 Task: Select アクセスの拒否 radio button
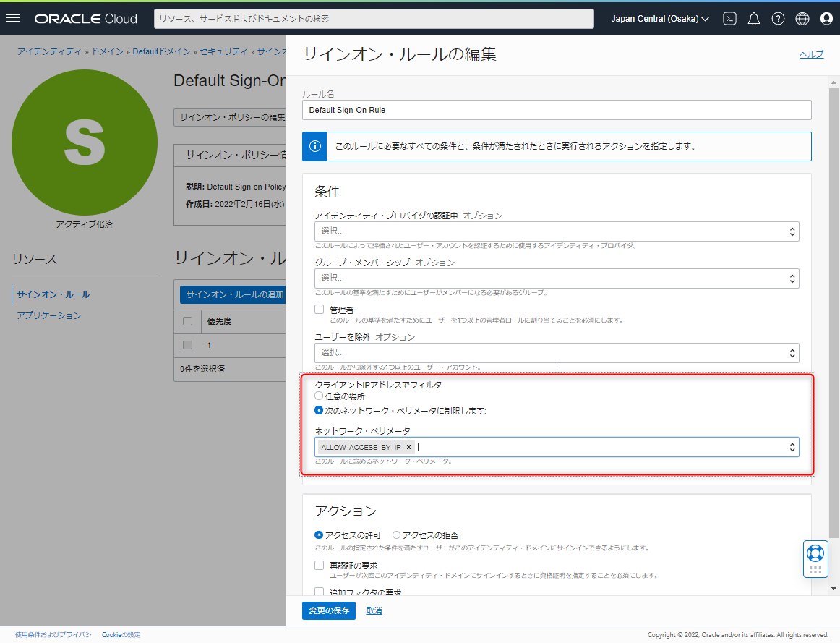coord(396,535)
